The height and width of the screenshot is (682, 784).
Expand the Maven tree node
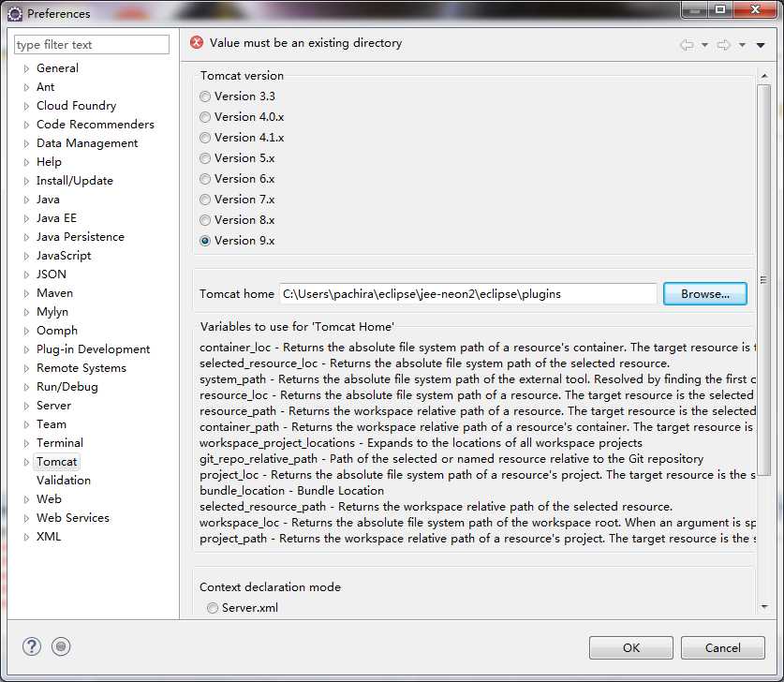[26, 293]
